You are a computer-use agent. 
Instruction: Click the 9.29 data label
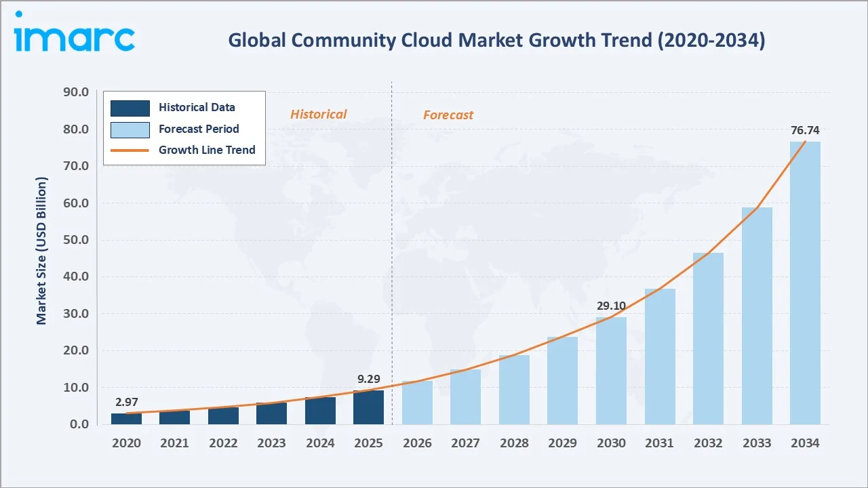coord(369,380)
